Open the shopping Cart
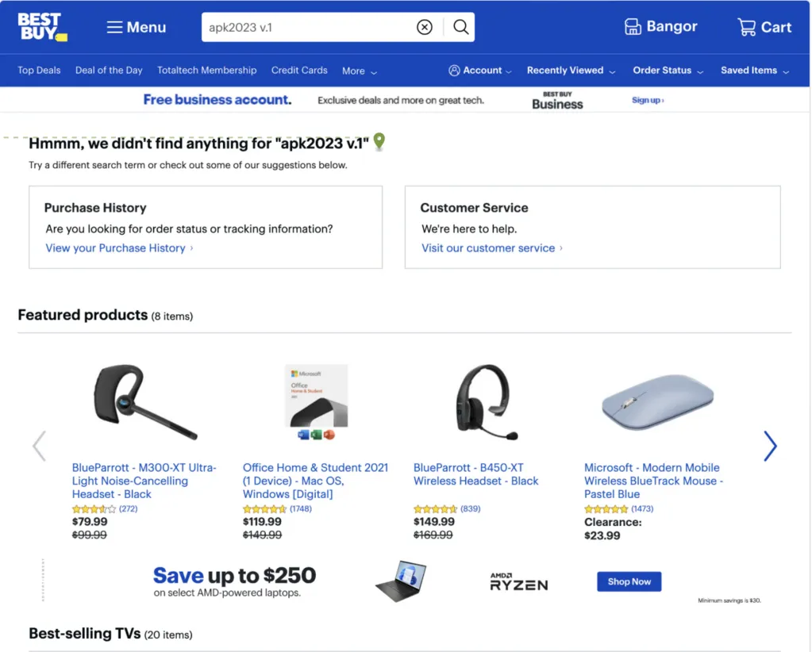Viewport: 812px width, 652px height. [x=764, y=27]
